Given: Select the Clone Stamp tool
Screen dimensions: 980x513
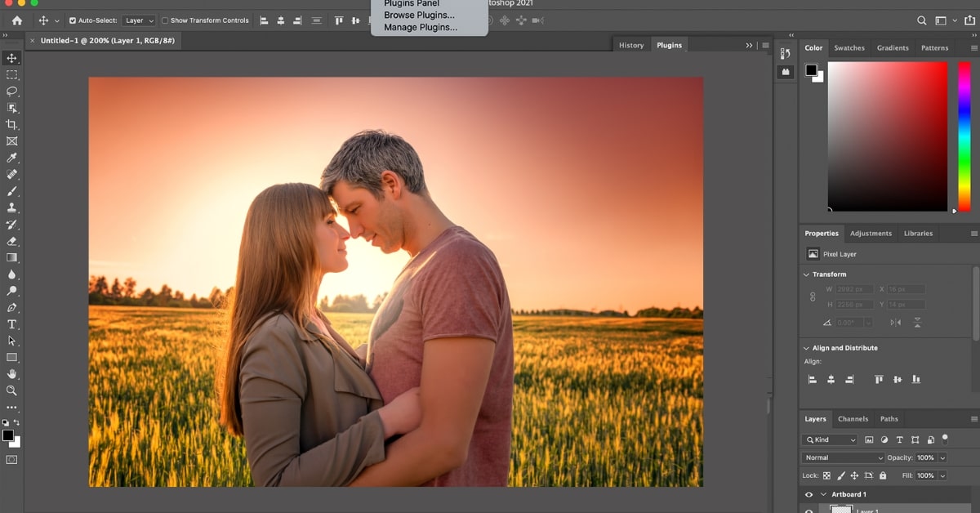Looking at the screenshot, I should tap(11, 207).
